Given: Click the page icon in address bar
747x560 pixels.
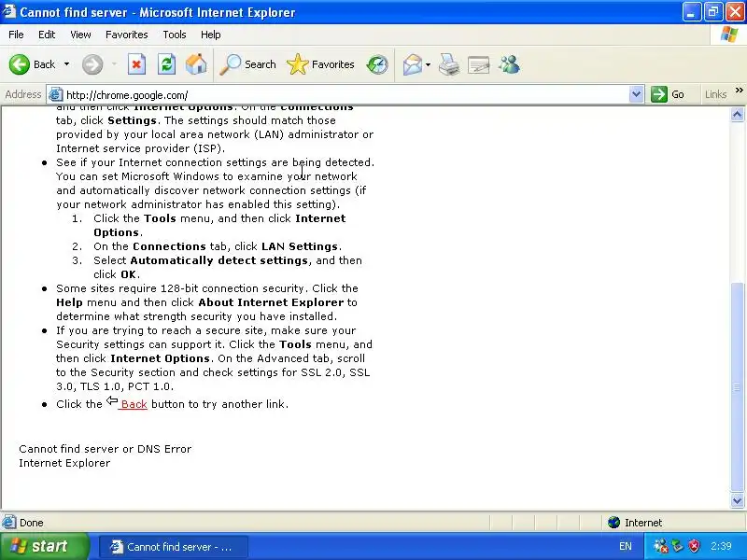Looking at the screenshot, I should [56, 94].
